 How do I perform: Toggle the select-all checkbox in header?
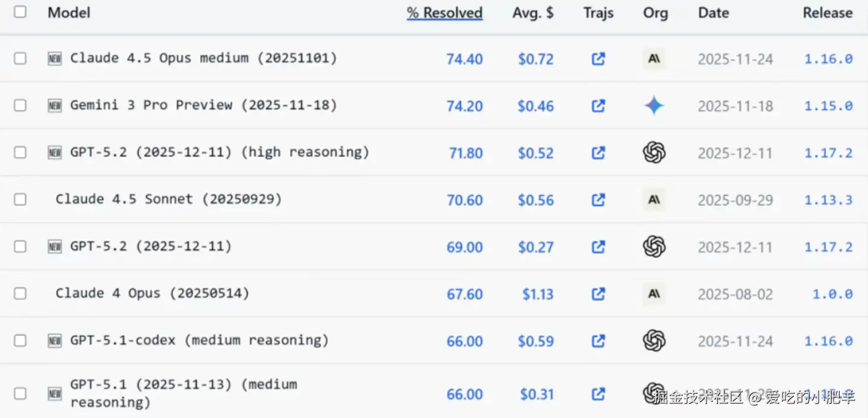(20, 12)
